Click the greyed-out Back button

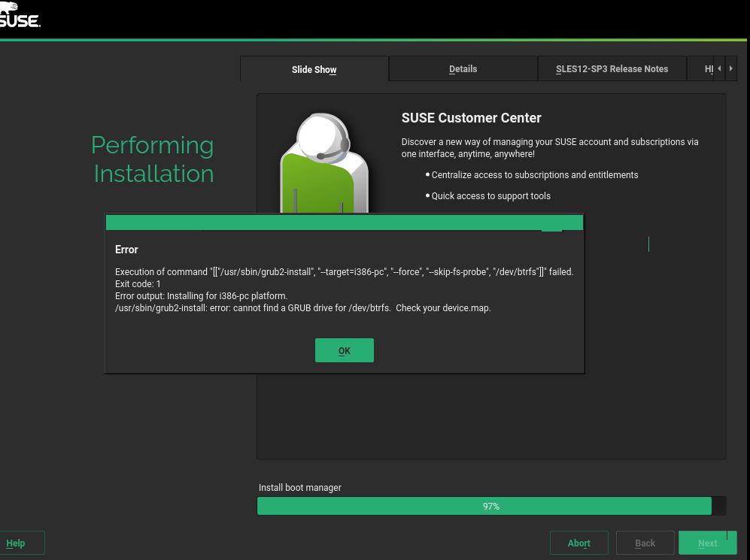[x=645, y=543]
